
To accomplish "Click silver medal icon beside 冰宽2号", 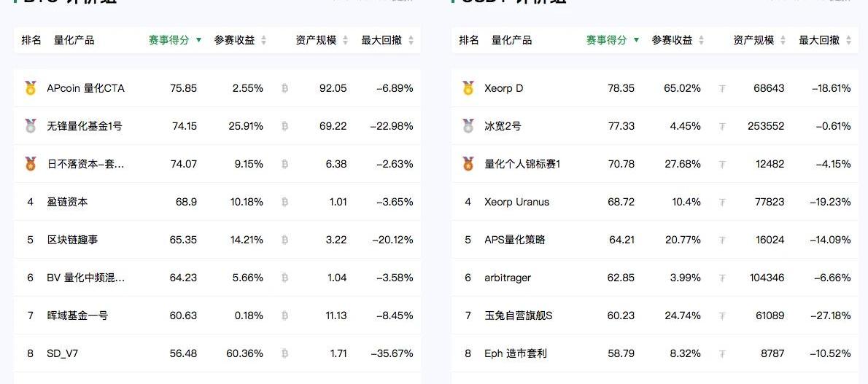I will tap(468, 126).
